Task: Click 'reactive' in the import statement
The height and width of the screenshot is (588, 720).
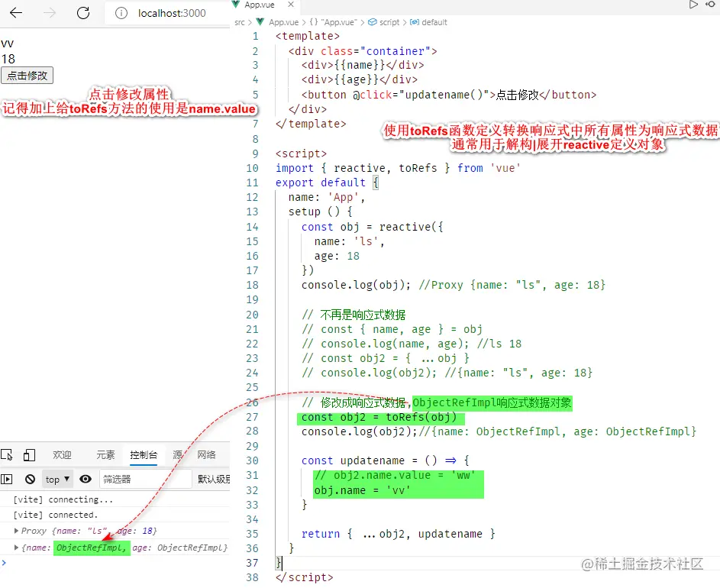Action: point(360,168)
